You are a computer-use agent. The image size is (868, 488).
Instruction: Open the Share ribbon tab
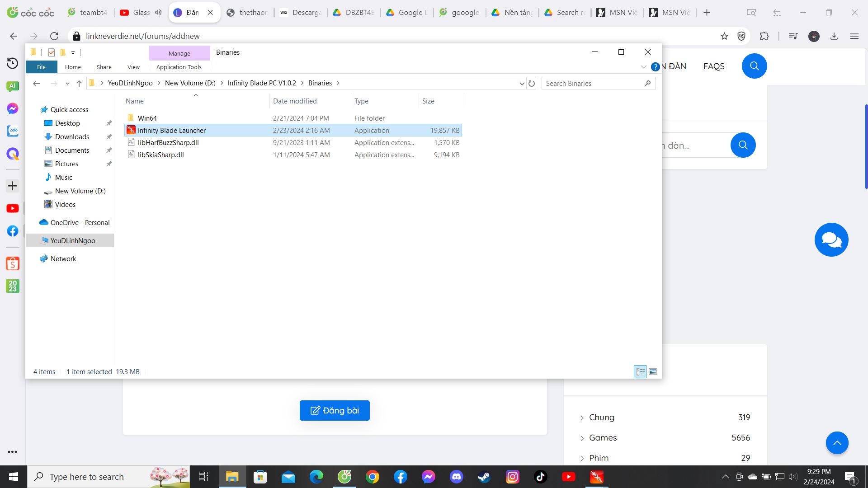[x=104, y=67]
